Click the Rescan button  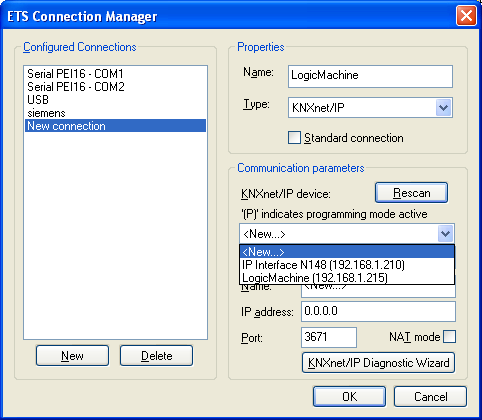pyautogui.click(x=411, y=193)
